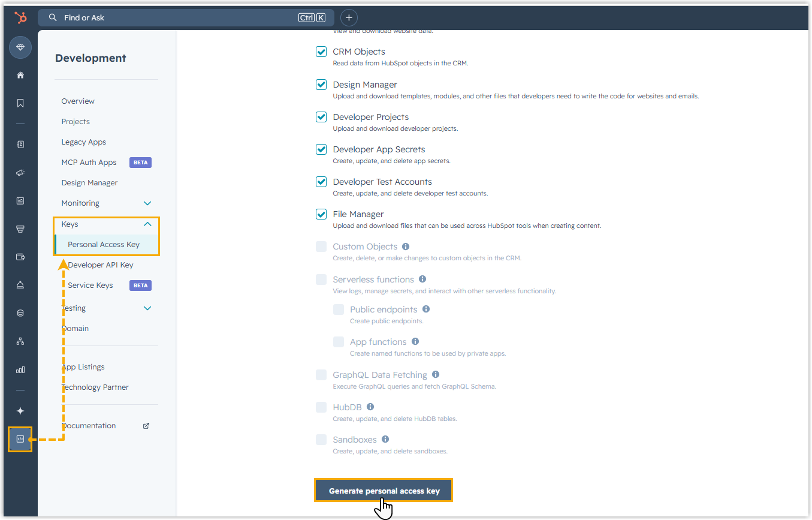Open Service Keys menu item

[90, 285]
